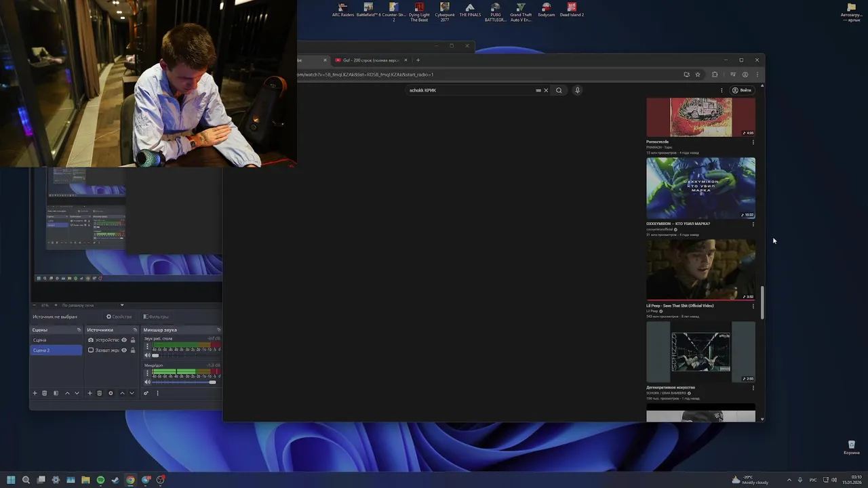Image resolution: width=868 pixels, height=488 pixels.
Task: Open Spotify from the taskbar
Action: (x=100, y=480)
